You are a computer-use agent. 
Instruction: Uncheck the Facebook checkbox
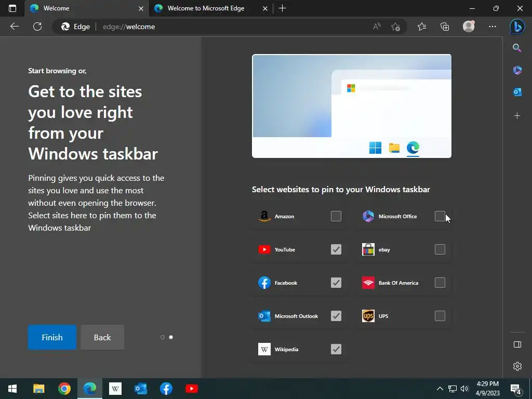coord(336,283)
